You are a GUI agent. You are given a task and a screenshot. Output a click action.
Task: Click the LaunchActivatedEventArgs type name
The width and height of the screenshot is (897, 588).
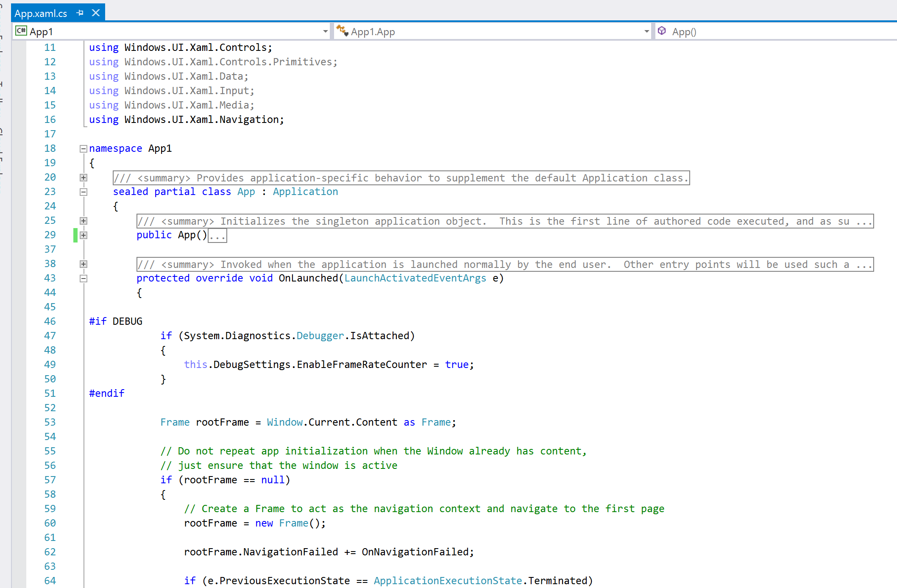[x=415, y=278]
